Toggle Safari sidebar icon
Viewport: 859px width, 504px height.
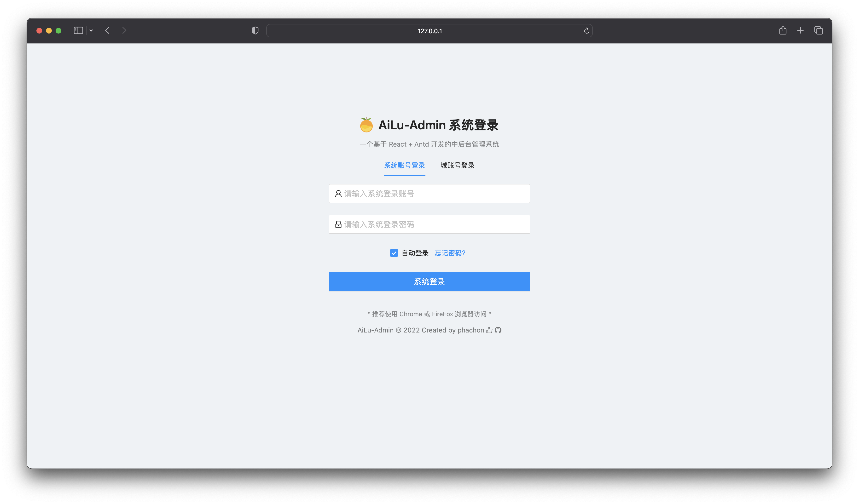tap(78, 30)
